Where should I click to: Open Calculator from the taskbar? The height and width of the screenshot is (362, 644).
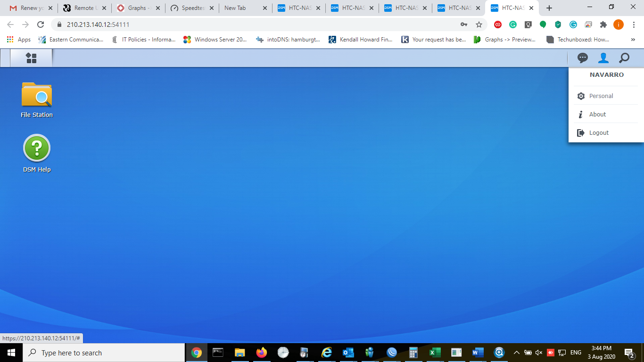[x=413, y=353]
